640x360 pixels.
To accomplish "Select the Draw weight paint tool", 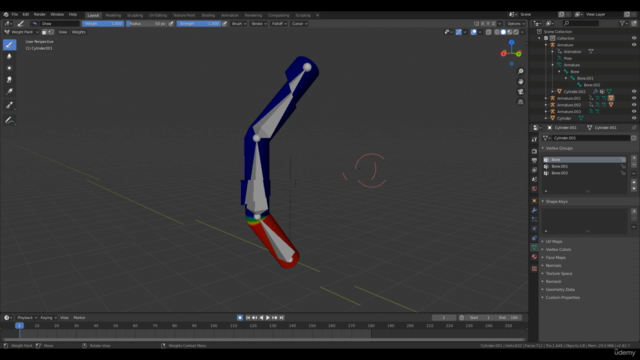I will pyautogui.click(x=9, y=44).
